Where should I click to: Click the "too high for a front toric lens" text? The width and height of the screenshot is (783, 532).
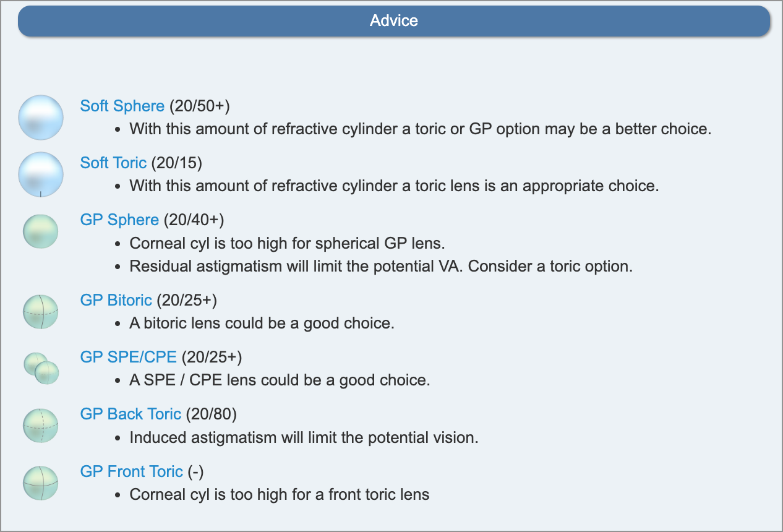279,494
